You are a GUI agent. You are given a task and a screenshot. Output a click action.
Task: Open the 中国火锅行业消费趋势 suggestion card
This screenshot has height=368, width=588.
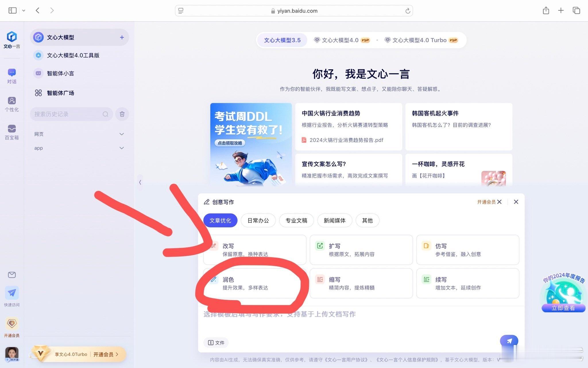(x=349, y=126)
